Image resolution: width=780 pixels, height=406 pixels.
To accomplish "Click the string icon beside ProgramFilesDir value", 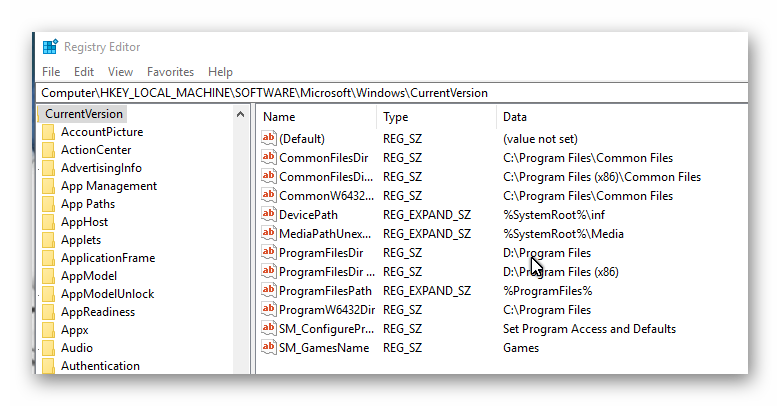I will [x=268, y=253].
